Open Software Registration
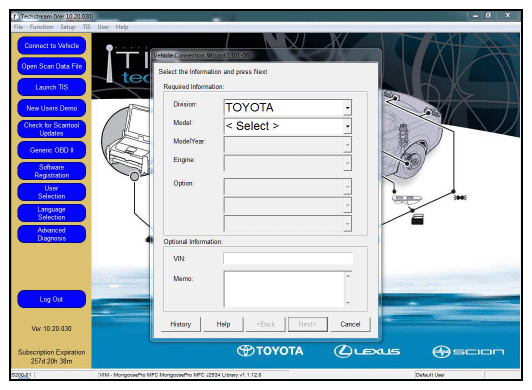Viewport: 532px width, 390px height. (x=52, y=171)
